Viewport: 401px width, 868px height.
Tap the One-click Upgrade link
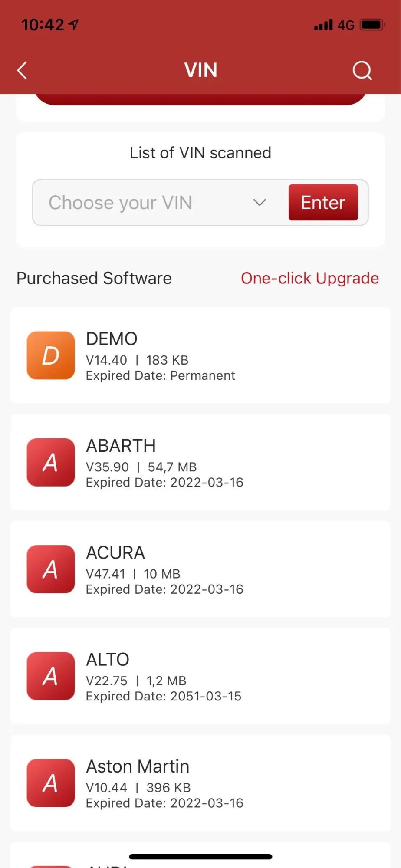click(309, 278)
